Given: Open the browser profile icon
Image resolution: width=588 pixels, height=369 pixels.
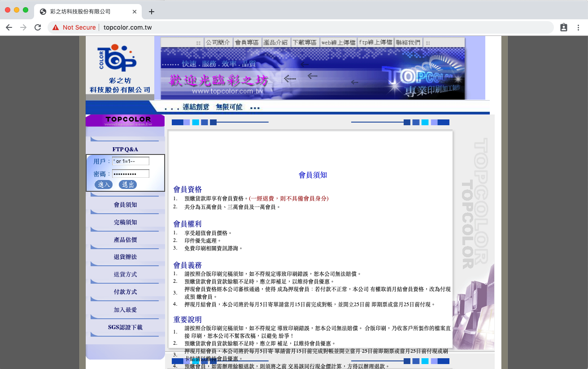Looking at the screenshot, I should coord(564,27).
